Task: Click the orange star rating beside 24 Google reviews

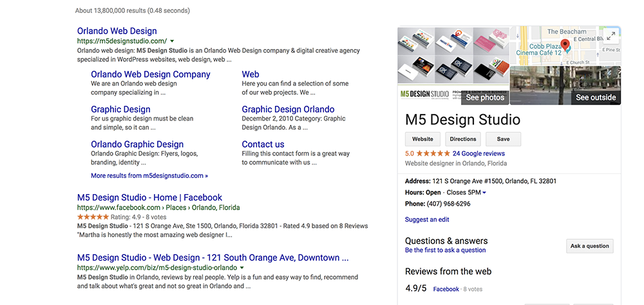Action: pos(433,153)
